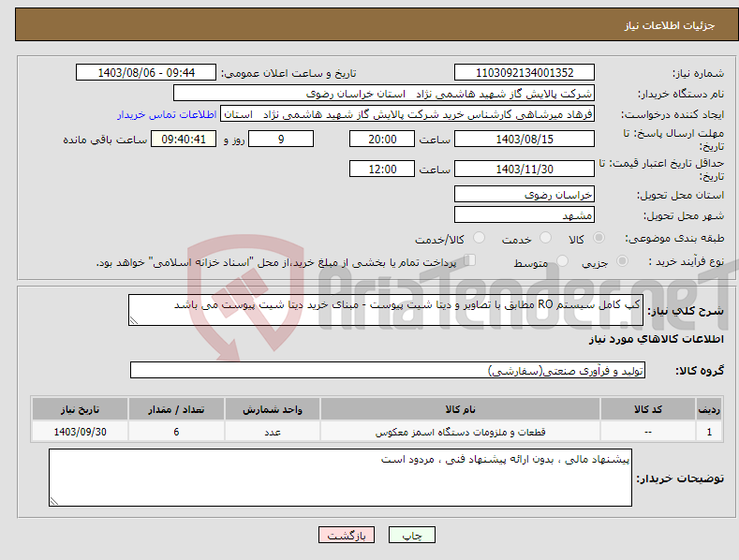This screenshot has width=739, height=560.
Task: Click the request creator name field
Action: pyautogui.click(x=407, y=114)
